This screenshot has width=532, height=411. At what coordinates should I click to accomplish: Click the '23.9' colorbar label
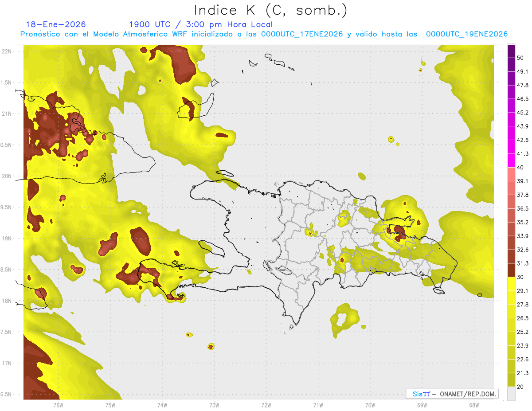[523, 346]
